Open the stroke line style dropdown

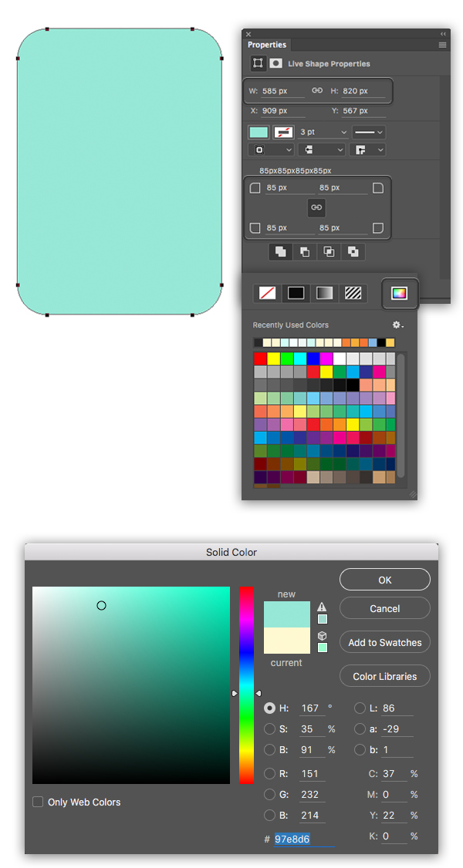pyautogui.click(x=369, y=133)
